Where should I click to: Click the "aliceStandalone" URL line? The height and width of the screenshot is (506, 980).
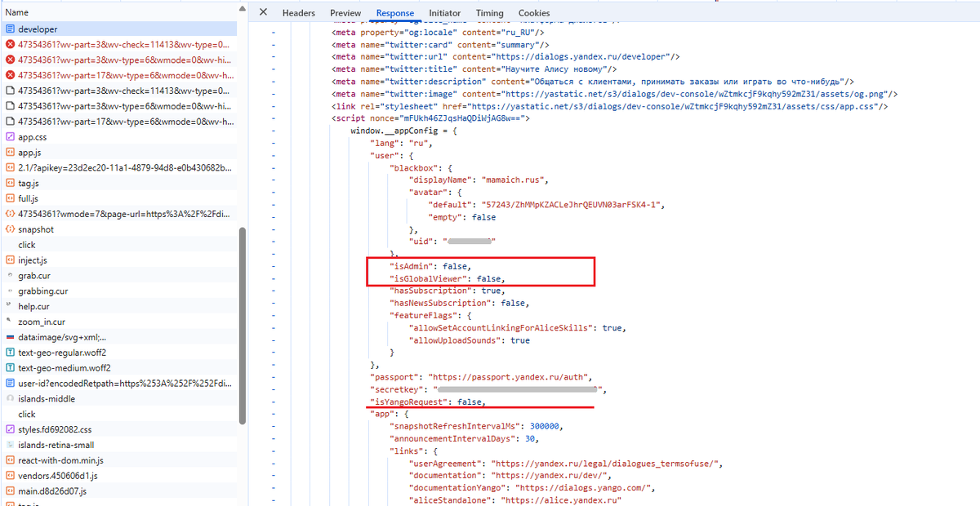point(515,500)
